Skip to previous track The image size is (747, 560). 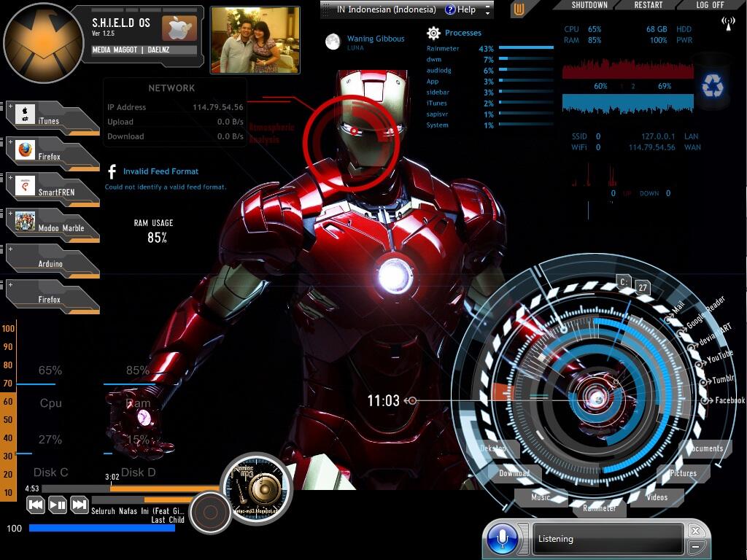36,505
